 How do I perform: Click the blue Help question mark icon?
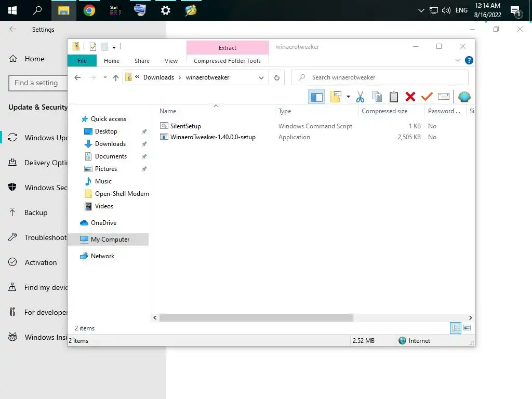[x=469, y=60]
